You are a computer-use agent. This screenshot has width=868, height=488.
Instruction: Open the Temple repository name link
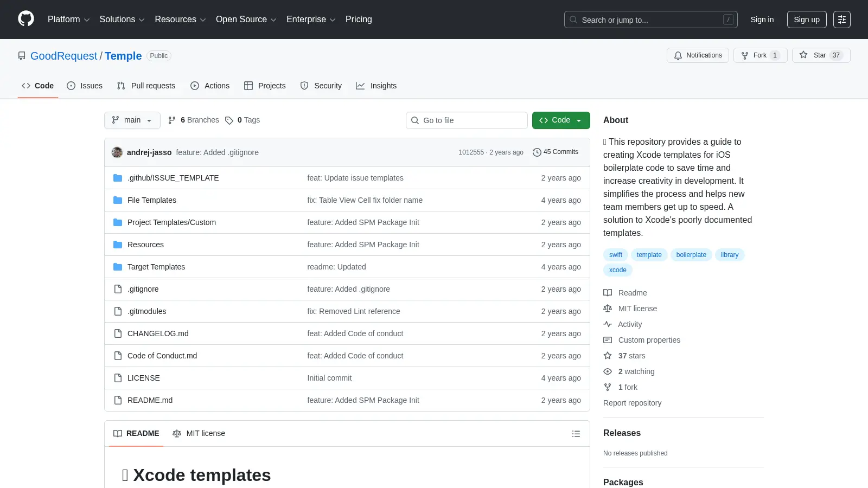[123, 56]
